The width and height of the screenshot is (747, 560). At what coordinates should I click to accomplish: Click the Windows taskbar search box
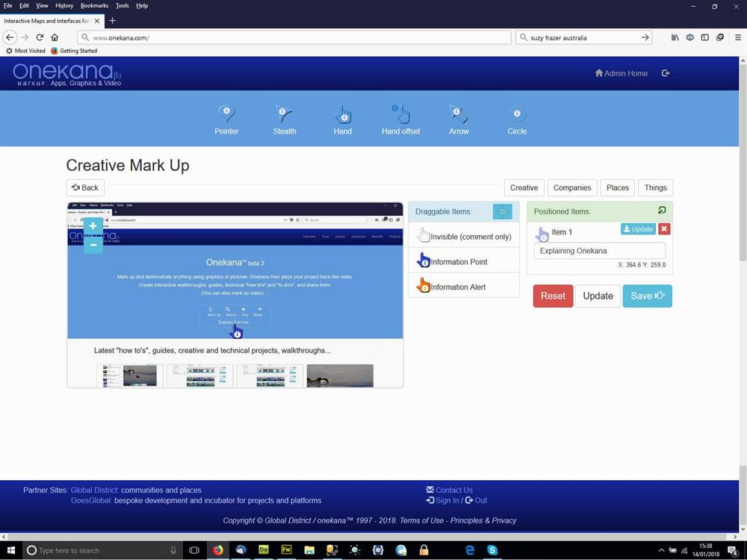pyautogui.click(x=103, y=550)
